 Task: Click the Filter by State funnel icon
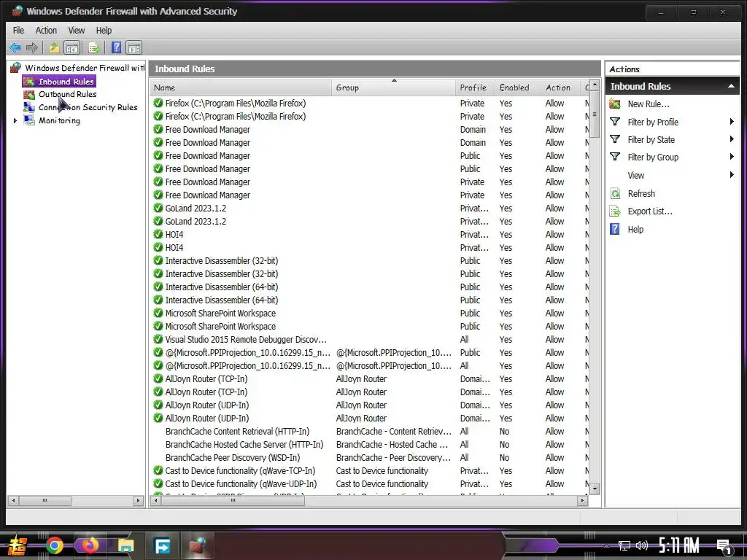point(615,139)
